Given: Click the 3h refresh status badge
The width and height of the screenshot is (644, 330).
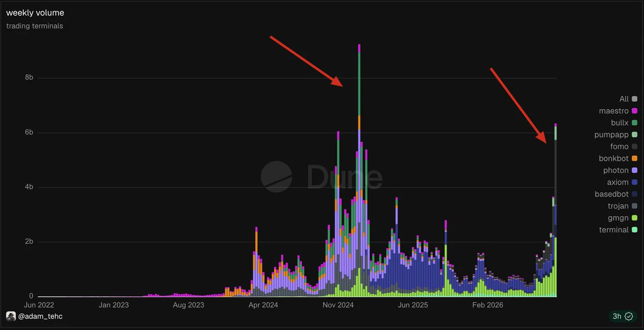Looking at the screenshot, I should [x=623, y=316].
